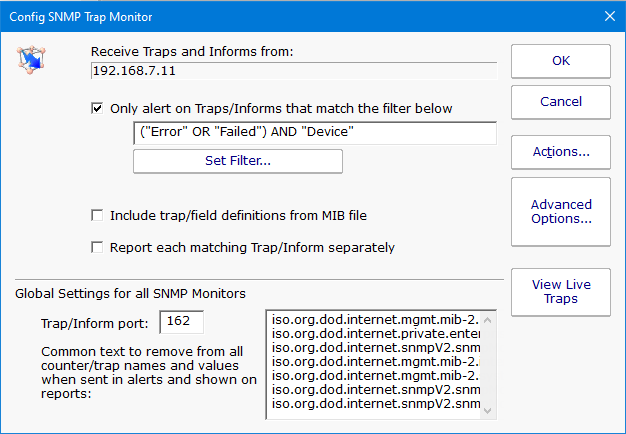Open the Set Filter dialog
This screenshot has height=434, width=626.
click(x=238, y=161)
